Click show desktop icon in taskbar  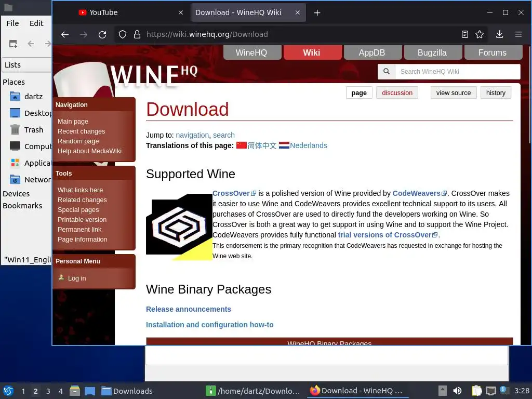(90, 391)
